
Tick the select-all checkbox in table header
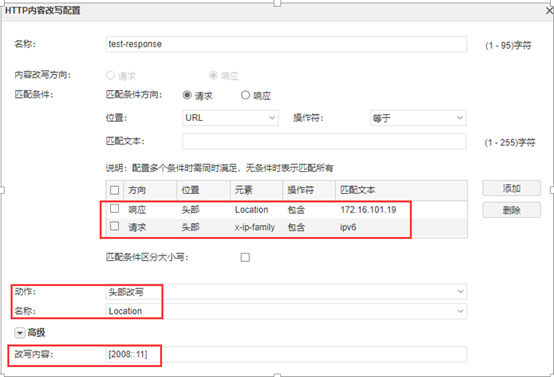114,190
